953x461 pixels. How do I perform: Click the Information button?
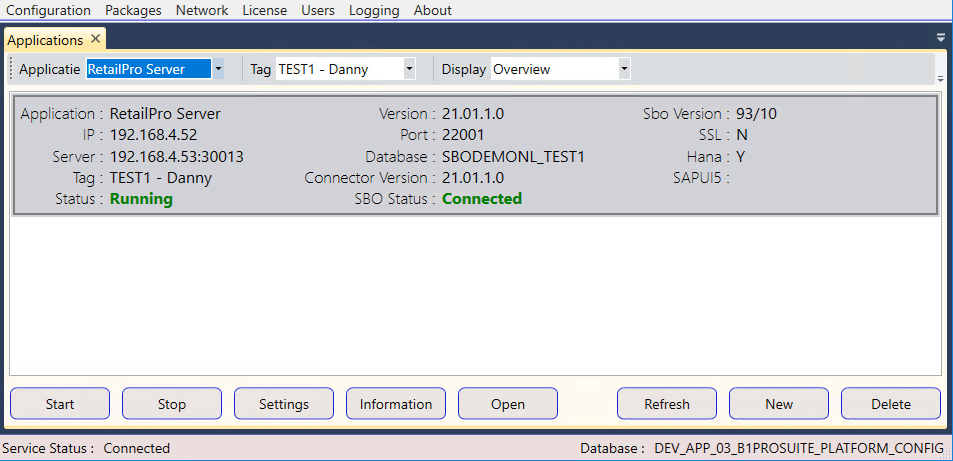tap(396, 404)
